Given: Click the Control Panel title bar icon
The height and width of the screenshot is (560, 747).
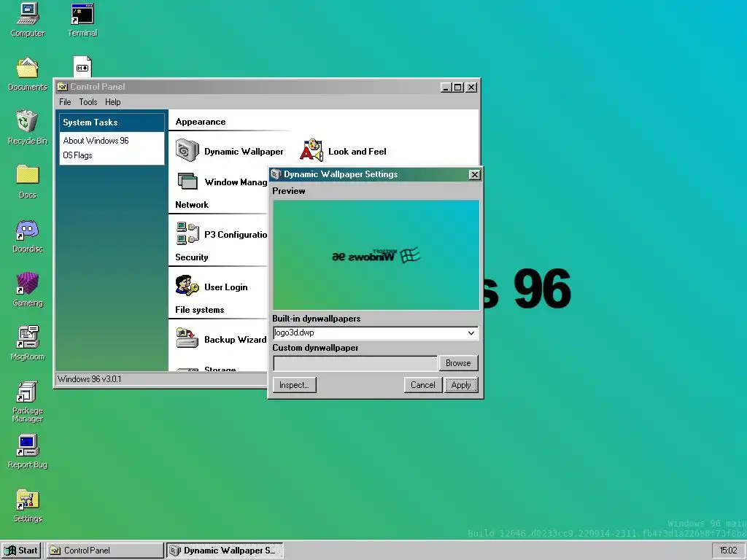Looking at the screenshot, I should point(62,87).
